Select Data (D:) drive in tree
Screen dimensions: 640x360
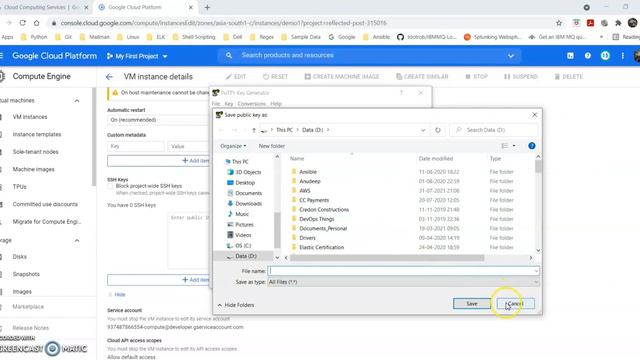point(242,256)
